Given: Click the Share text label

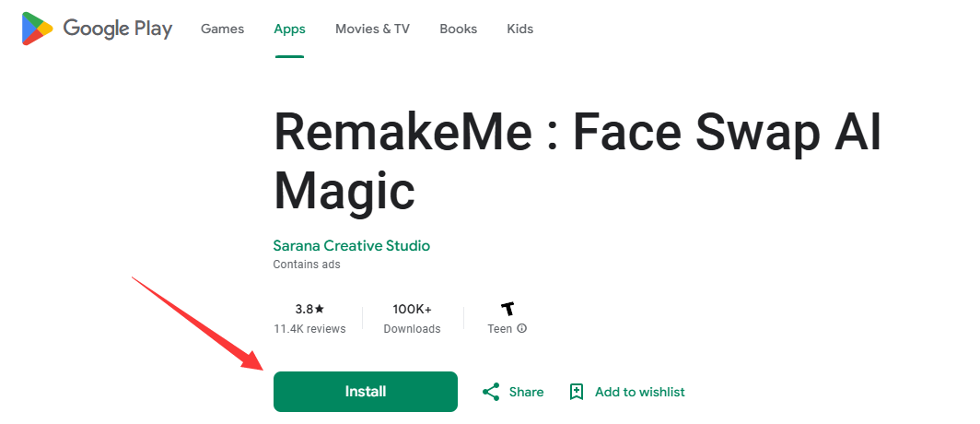Looking at the screenshot, I should coord(526,392).
